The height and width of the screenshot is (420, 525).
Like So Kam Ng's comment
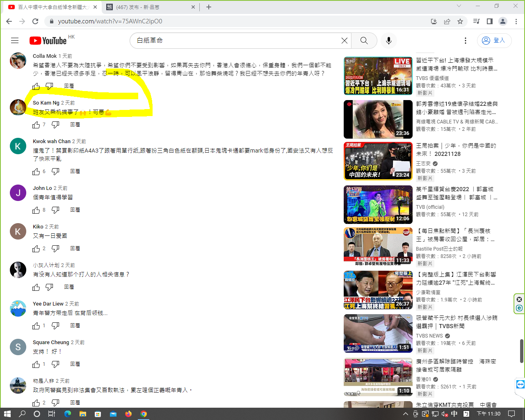point(36,125)
